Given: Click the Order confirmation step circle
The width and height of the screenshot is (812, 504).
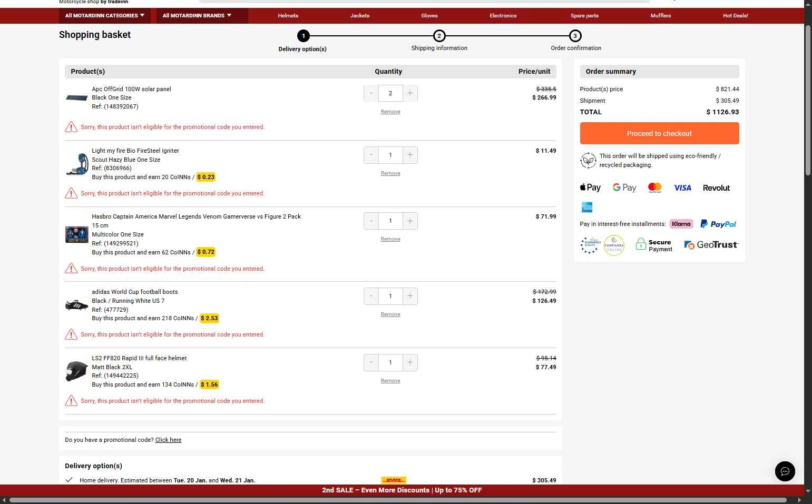Looking at the screenshot, I should 575,36.
